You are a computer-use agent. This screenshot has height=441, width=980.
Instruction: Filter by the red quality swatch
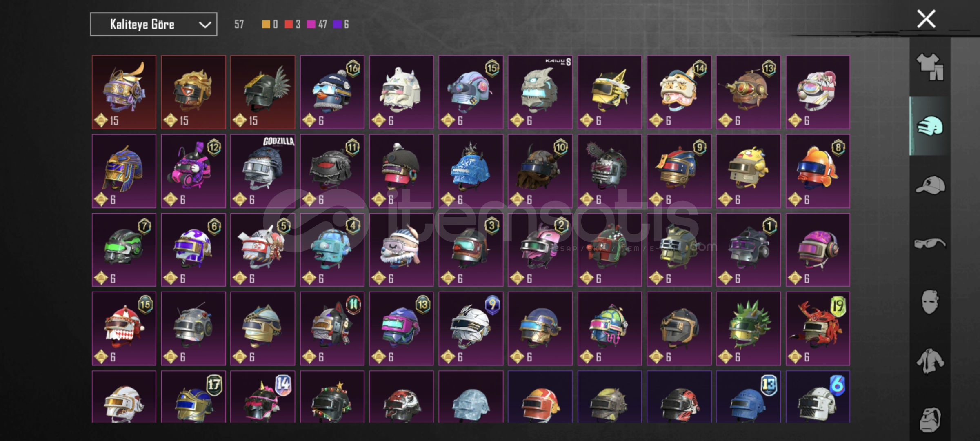point(289,24)
